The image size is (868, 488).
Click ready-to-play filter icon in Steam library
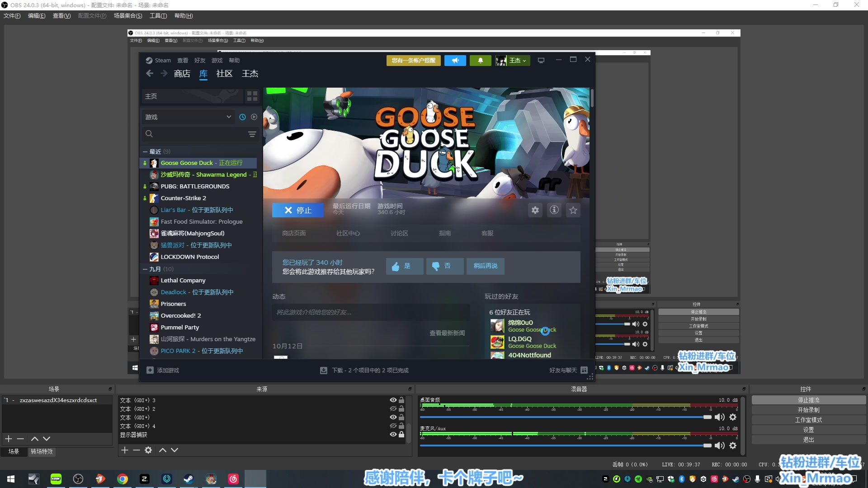pos(254,117)
